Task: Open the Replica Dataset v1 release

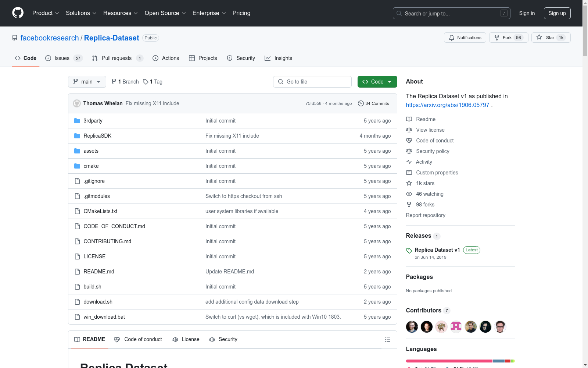Action: click(437, 250)
